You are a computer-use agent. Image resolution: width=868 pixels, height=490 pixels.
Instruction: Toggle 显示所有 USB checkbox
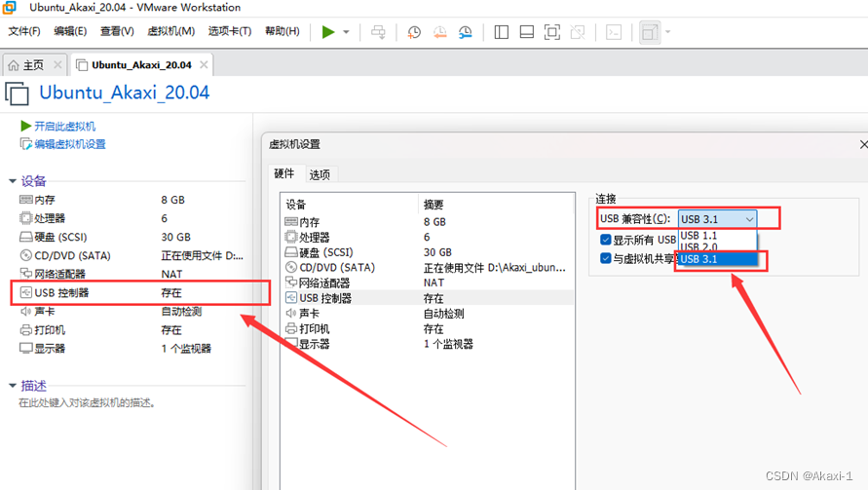606,240
